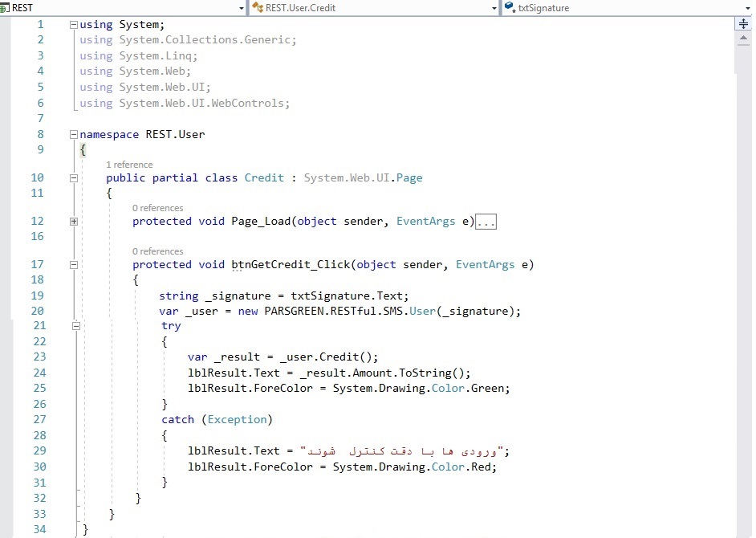Click line number 29 in the margin
This screenshot has height=538, width=756.
point(39,451)
